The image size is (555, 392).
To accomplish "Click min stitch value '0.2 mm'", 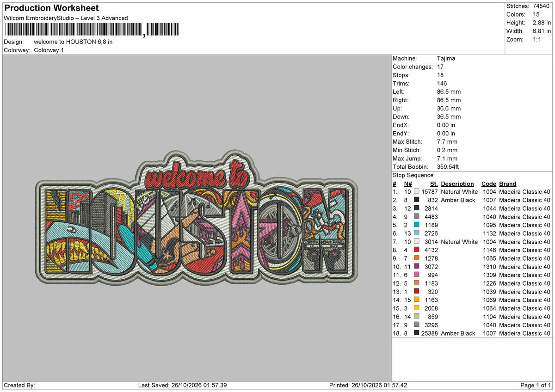I will tap(447, 150).
